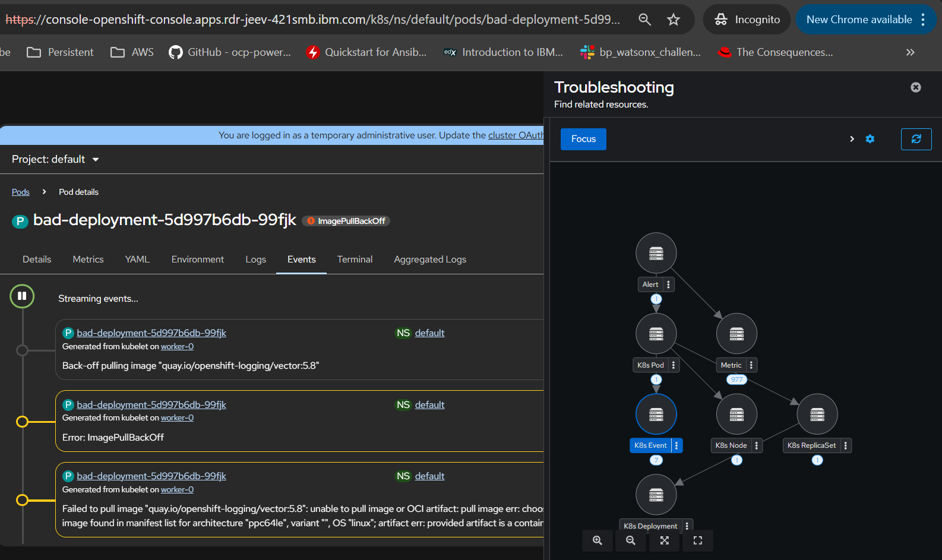Image resolution: width=942 pixels, height=560 pixels.
Task: Show more bookmarks with the overflow chevron
Action: coord(910,52)
